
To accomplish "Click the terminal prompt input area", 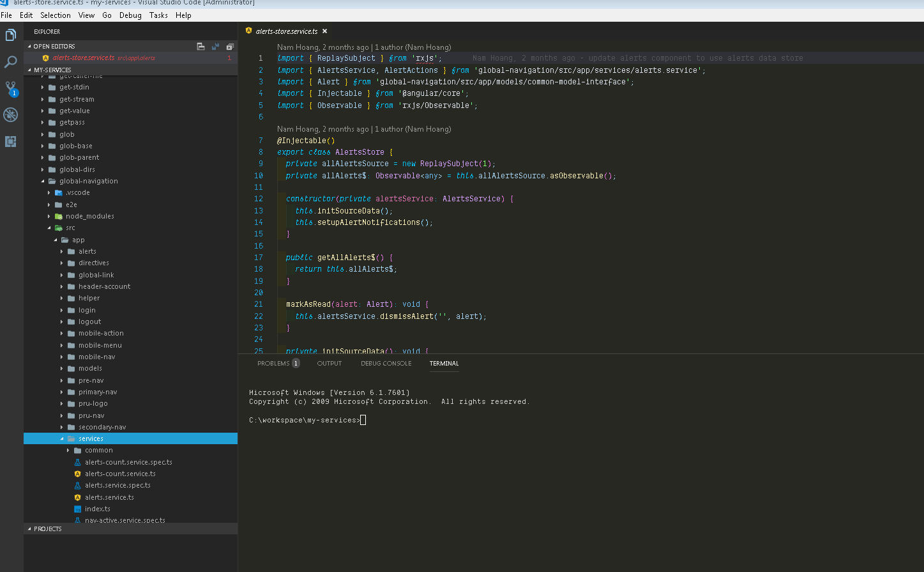I will coord(364,420).
